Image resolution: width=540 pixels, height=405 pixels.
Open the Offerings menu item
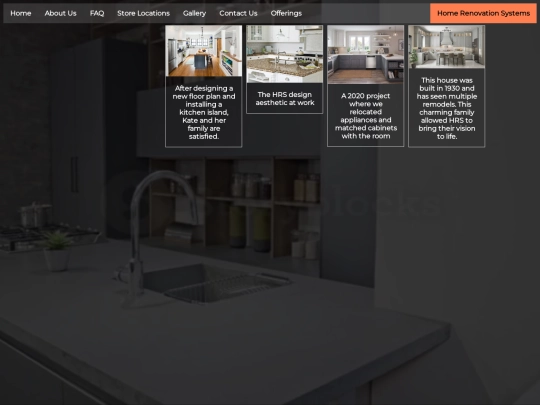(286, 13)
